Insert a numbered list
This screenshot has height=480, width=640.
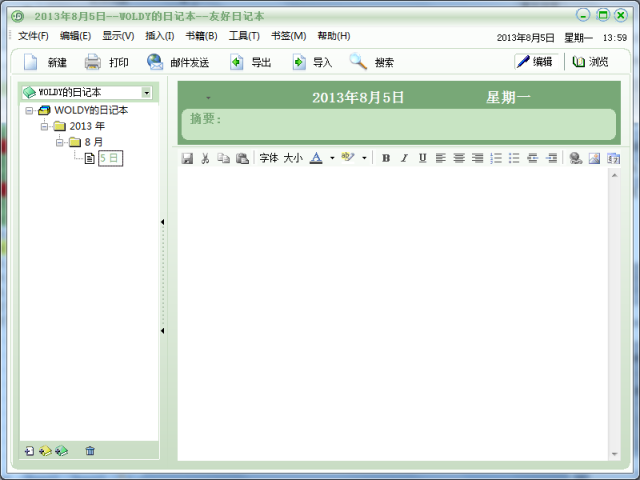tap(496, 158)
